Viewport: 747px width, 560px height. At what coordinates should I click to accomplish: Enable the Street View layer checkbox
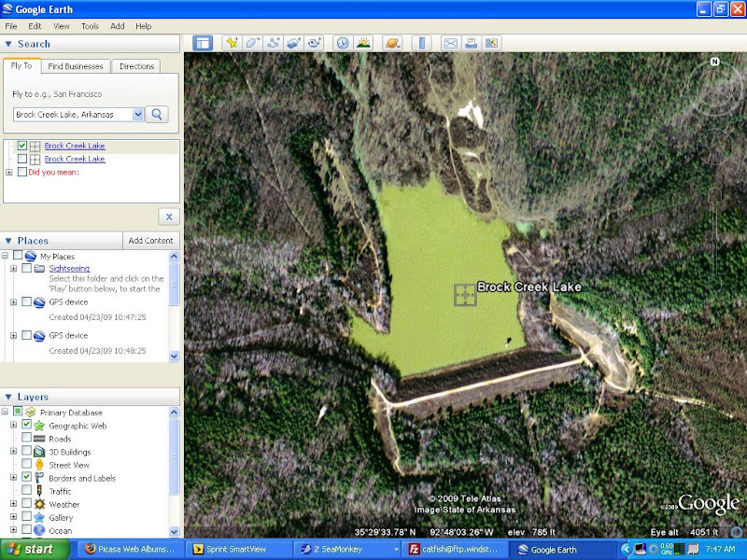(x=27, y=464)
